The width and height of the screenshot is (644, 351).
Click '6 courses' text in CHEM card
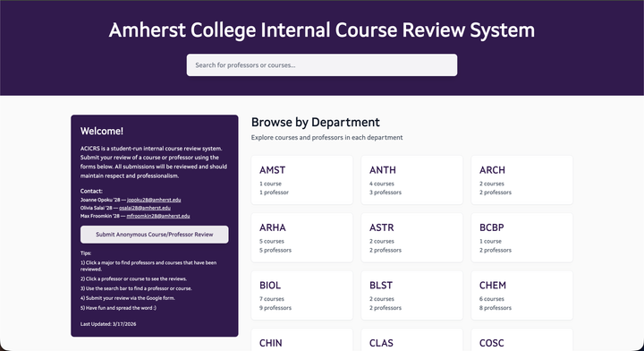click(x=492, y=299)
